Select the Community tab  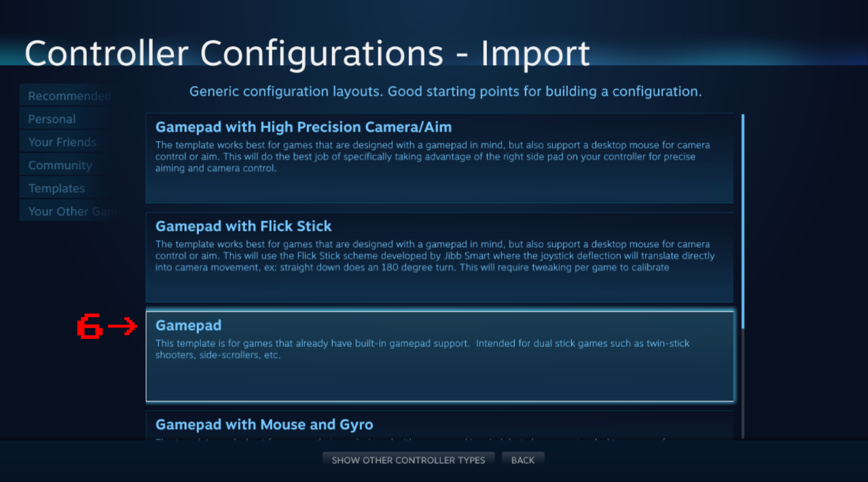point(60,165)
